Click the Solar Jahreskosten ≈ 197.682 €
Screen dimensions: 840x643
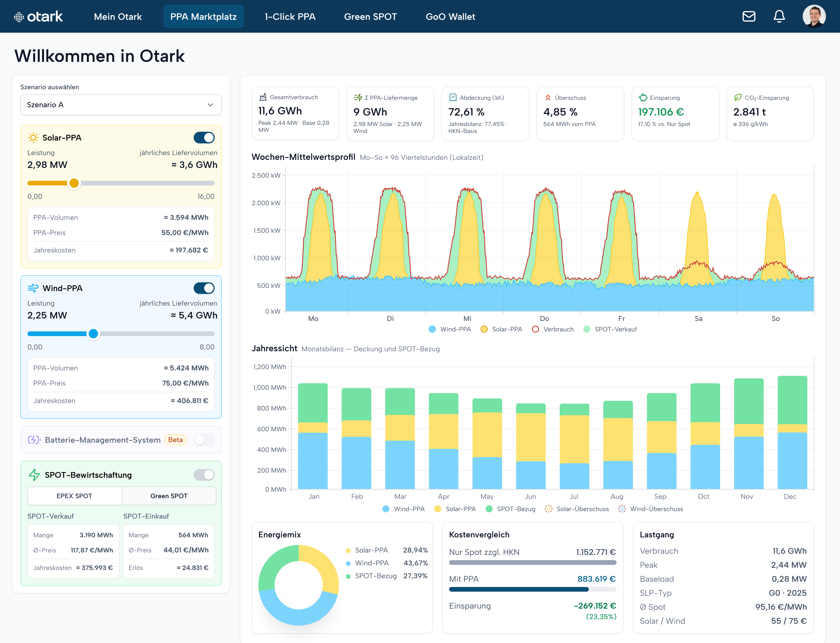(189, 250)
